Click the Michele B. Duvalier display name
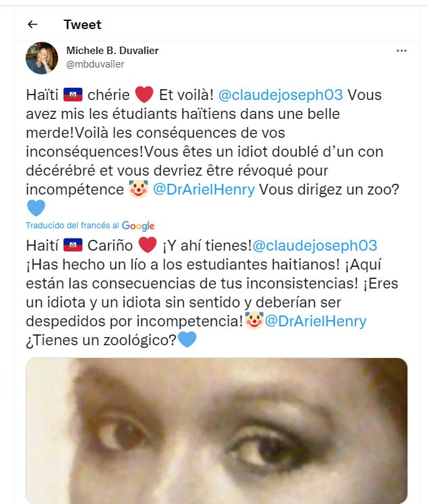427x504 pixels. 112,51
